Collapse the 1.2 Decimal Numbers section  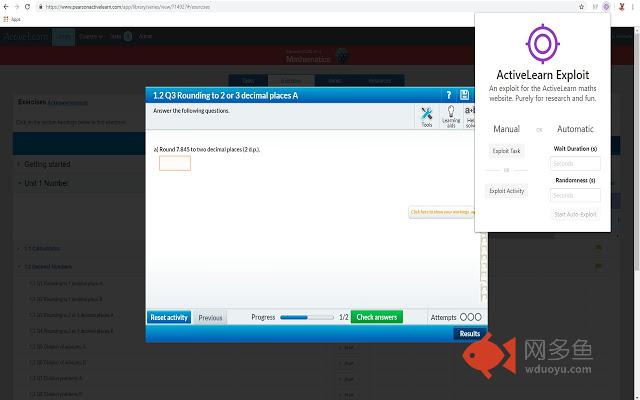point(44,267)
